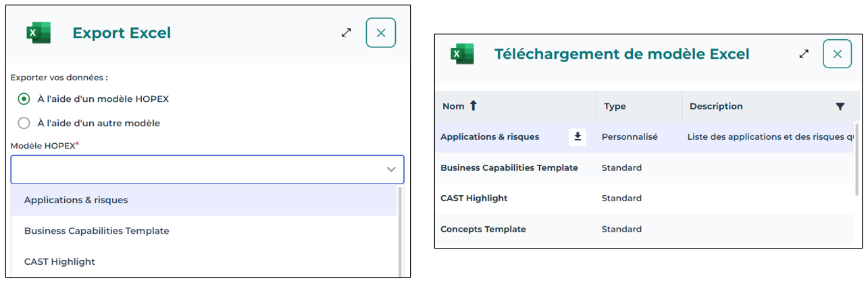Screen dimensions: 868x285
Task: Choose Applications & risques from dropdown list
Action: [76, 200]
